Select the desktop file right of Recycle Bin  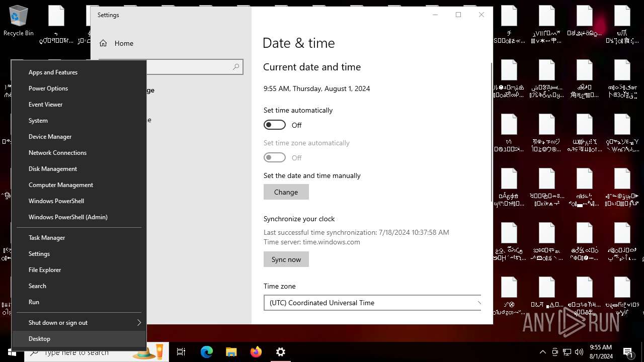[x=56, y=24]
